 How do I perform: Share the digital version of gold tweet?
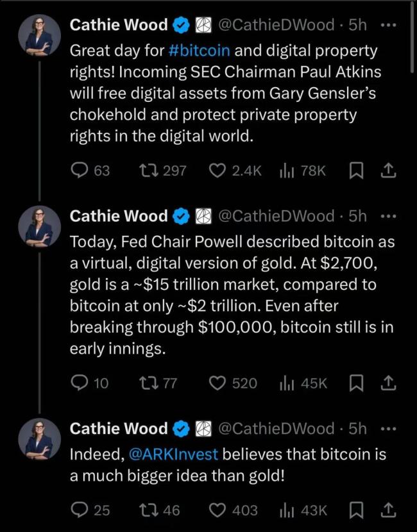(x=388, y=383)
